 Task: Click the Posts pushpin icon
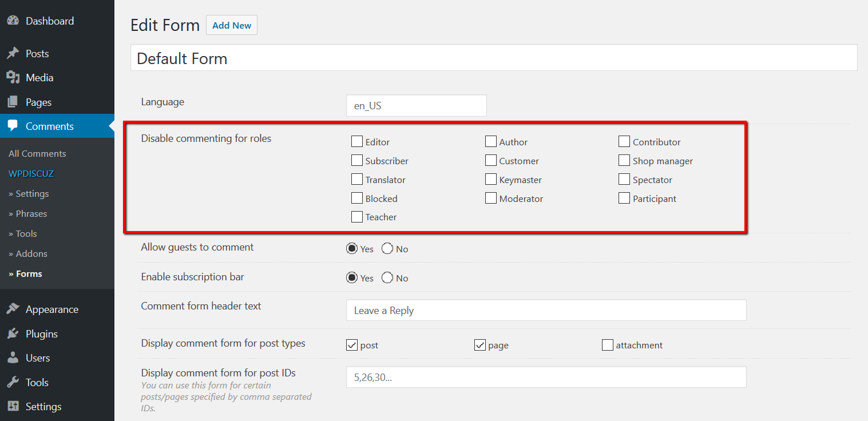point(13,53)
